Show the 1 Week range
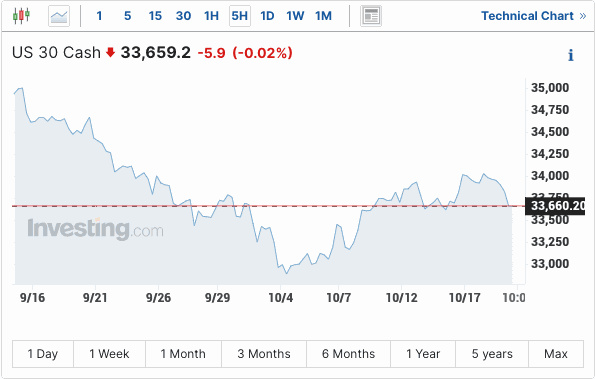Image resolution: width=595 pixels, height=379 pixels. pyautogui.click(x=109, y=354)
